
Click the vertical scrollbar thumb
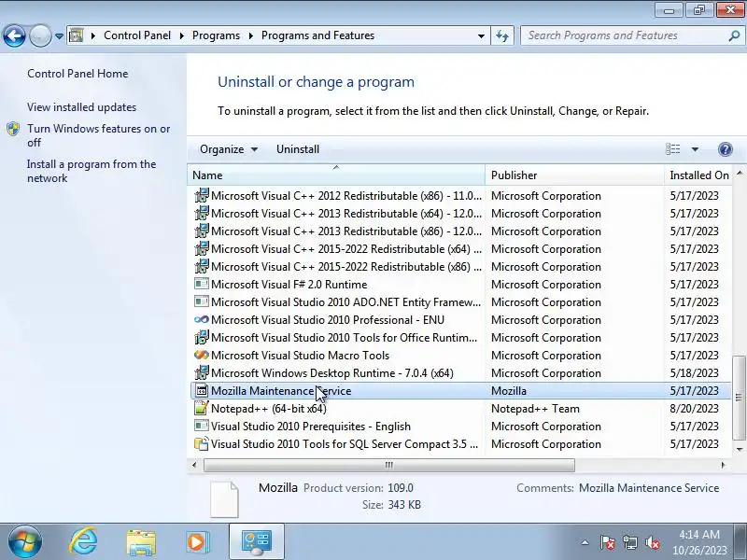[x=739, y=398]
